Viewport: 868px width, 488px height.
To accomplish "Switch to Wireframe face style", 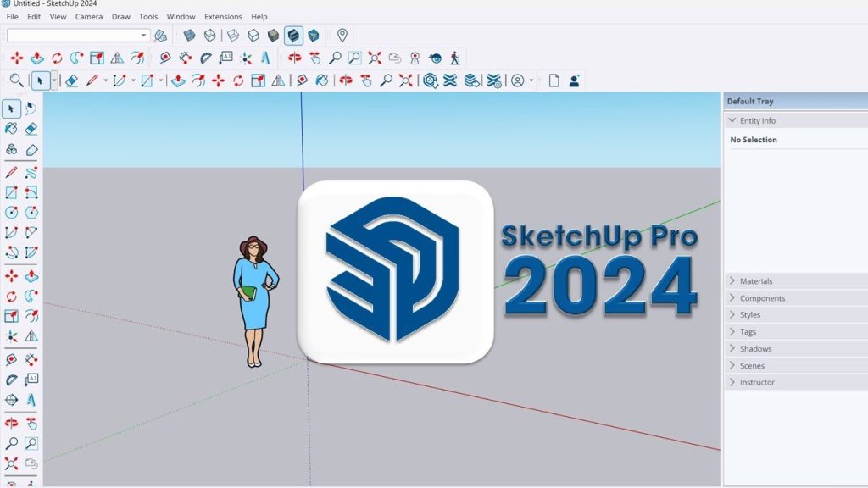I will pyautogui.click(x=233, y=36).
